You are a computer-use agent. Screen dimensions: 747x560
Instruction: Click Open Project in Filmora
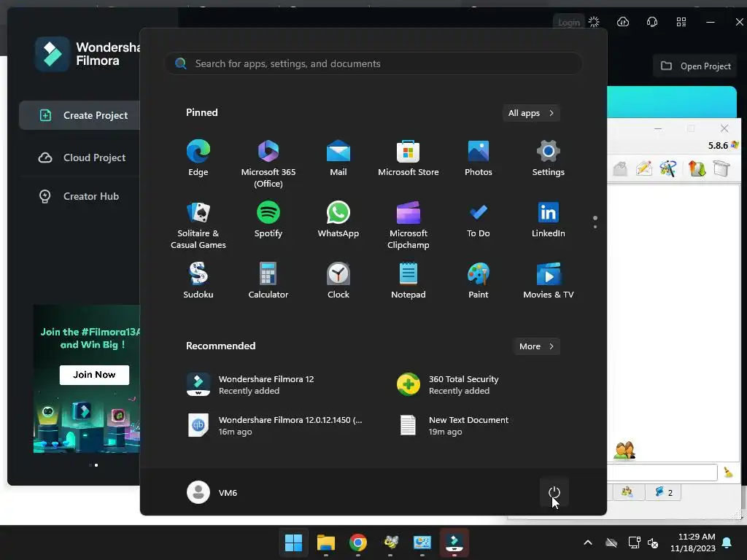(695, 66)
